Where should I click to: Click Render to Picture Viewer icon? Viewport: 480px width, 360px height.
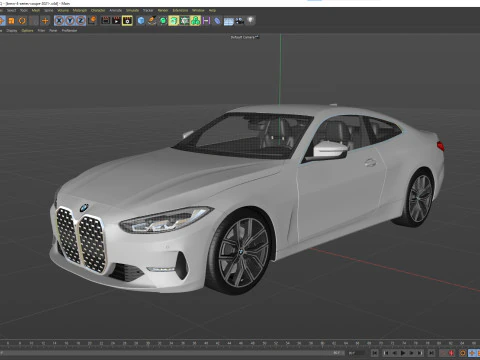116,21
